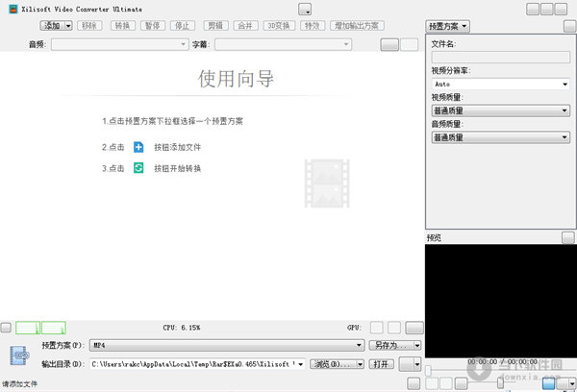The image size is (577, 392).
Task: Click the 按钮添加文件 guide text
Action: tap(177, 147)
